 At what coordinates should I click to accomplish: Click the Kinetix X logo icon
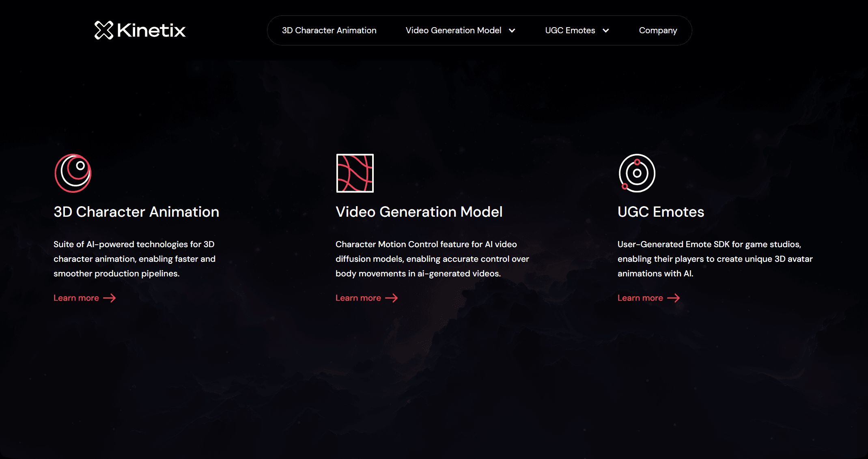click(x=104, y=30)
